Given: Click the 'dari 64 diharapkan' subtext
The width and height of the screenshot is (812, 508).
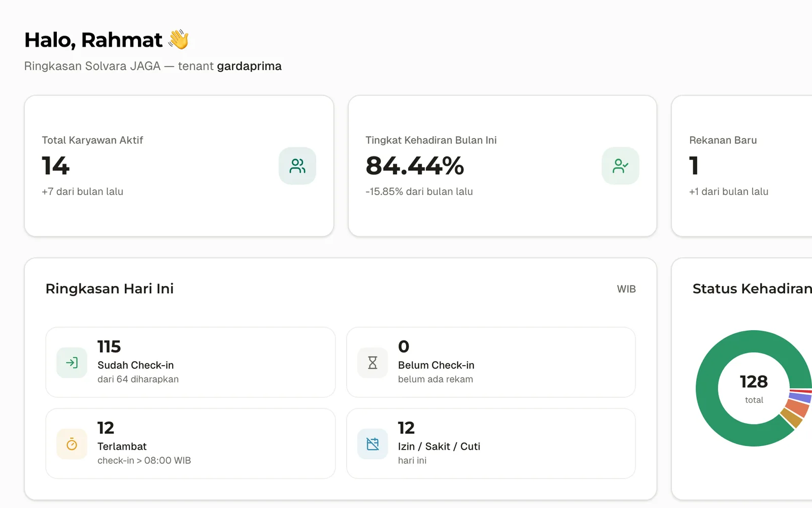Looking at the screenshot, I should click(x=138, y=379).
